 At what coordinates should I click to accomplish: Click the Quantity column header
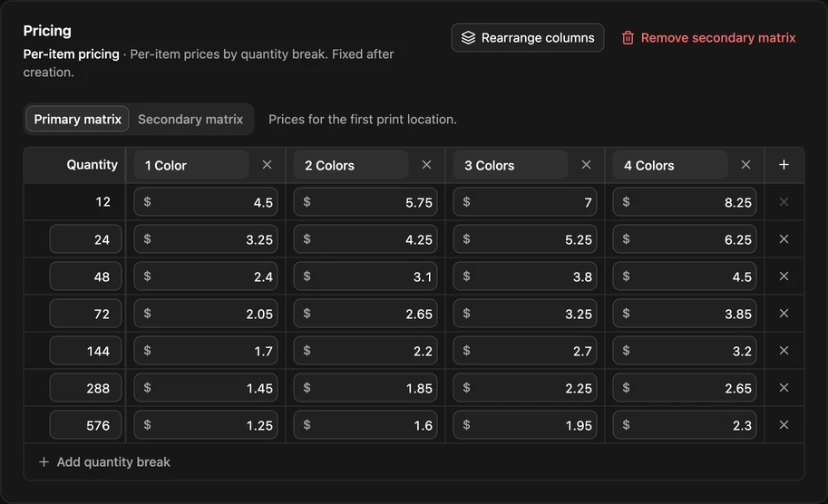click(x=92, y=165)
